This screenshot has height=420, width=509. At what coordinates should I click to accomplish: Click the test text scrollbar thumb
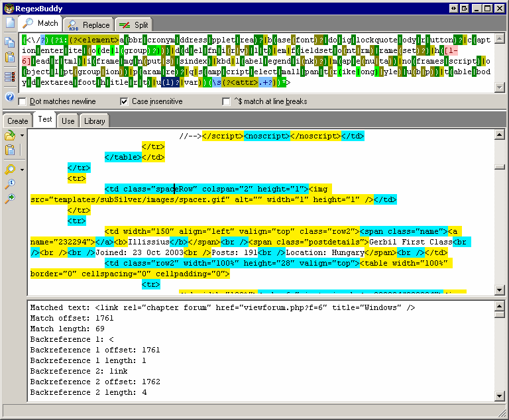(500, 167)
